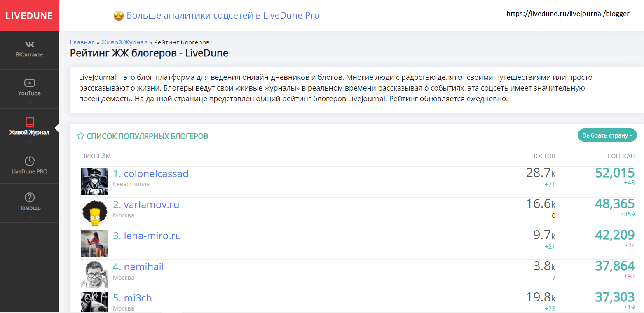644x313 pixels.
Task: Click the 48,365 social capital value
Action: 615,204
